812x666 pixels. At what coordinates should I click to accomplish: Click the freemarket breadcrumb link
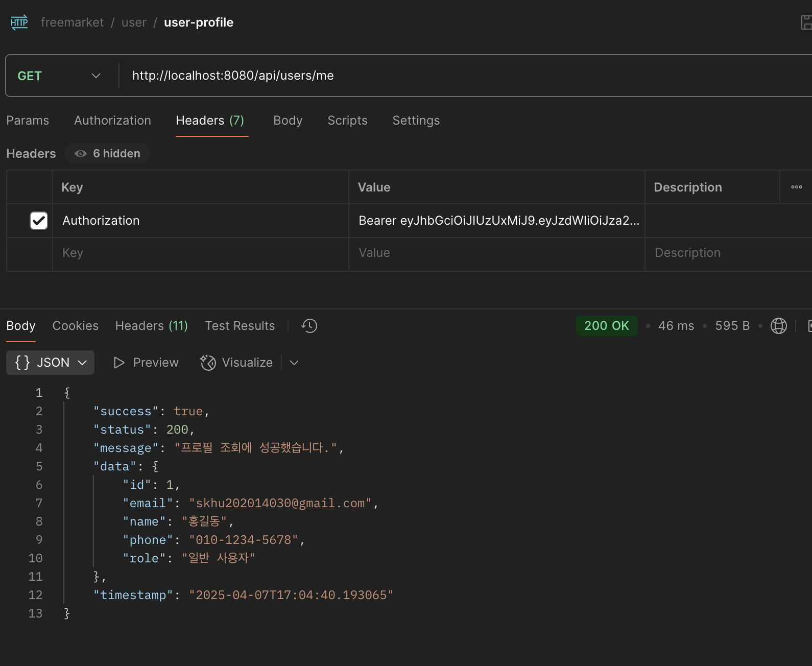tap(72, 22)
